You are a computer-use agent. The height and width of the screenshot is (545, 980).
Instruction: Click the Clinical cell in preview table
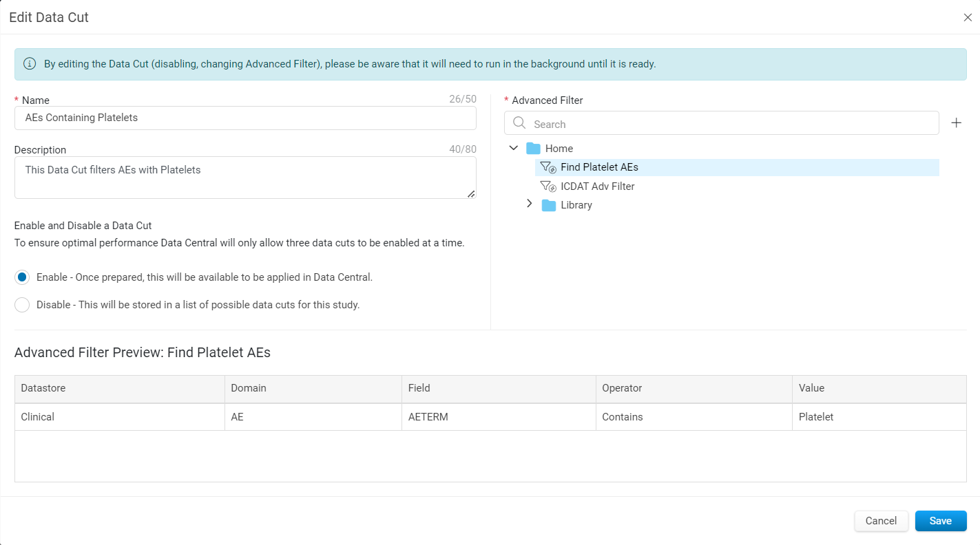click(x=120, y=417)
